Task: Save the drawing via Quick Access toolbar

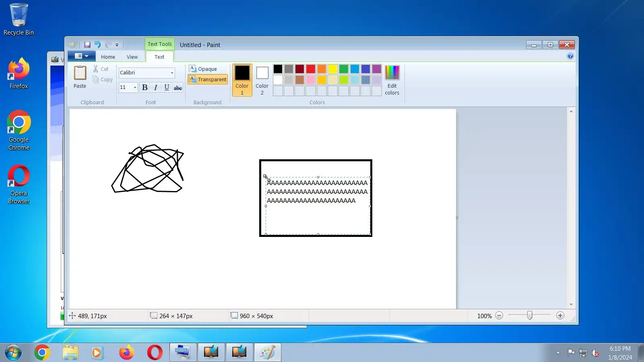Action: (87, 45)
